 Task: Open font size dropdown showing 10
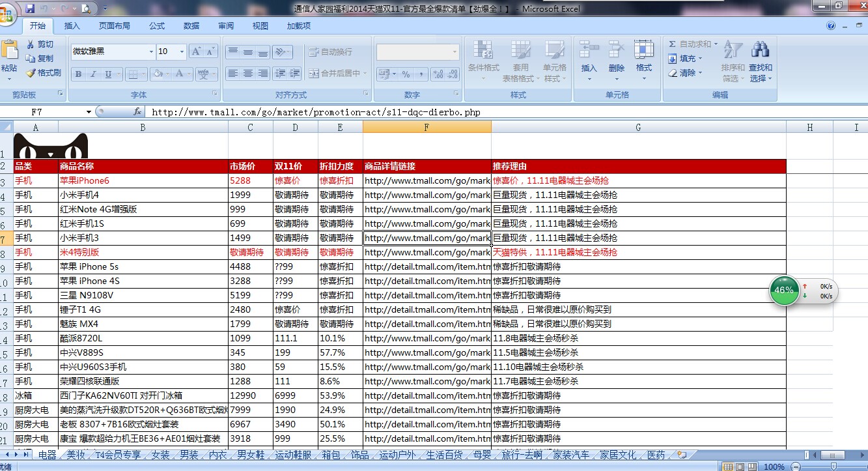click(x=182, y=51)
